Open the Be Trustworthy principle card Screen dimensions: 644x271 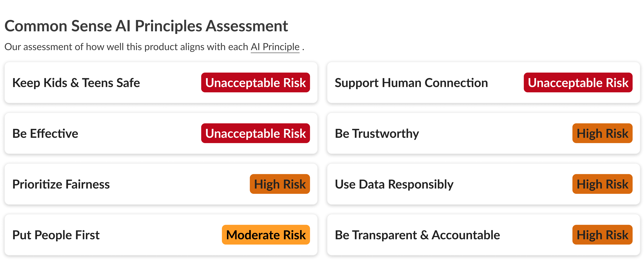[484, 133]
